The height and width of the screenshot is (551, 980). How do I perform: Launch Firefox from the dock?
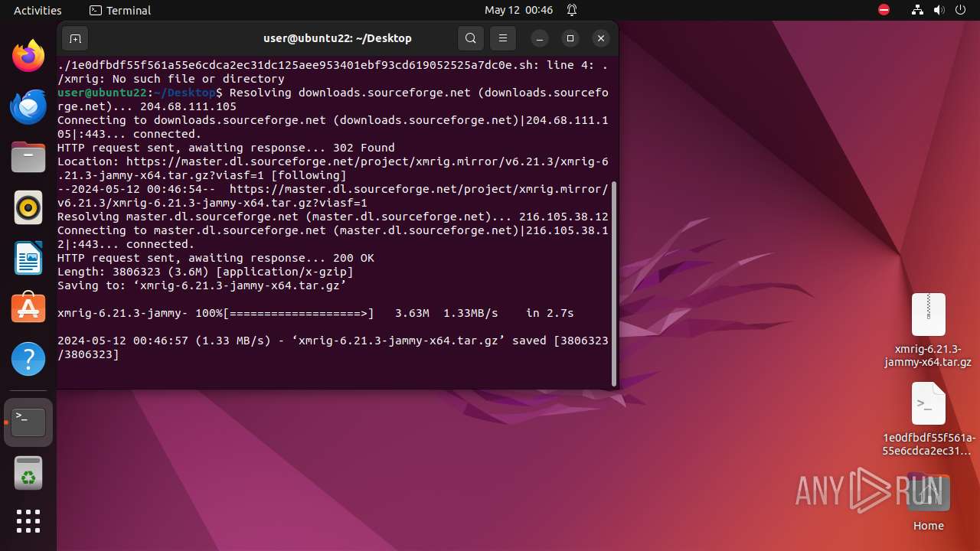[x=28, y=56]
